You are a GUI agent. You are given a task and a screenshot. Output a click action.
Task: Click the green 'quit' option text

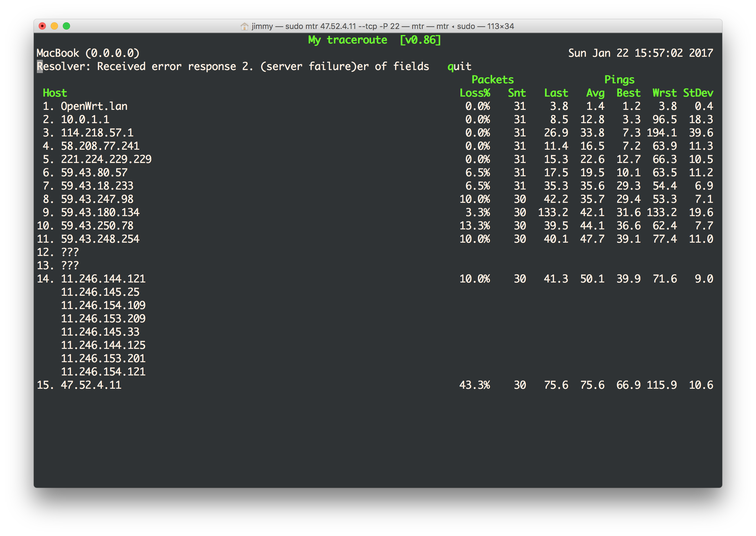point(459,67)
